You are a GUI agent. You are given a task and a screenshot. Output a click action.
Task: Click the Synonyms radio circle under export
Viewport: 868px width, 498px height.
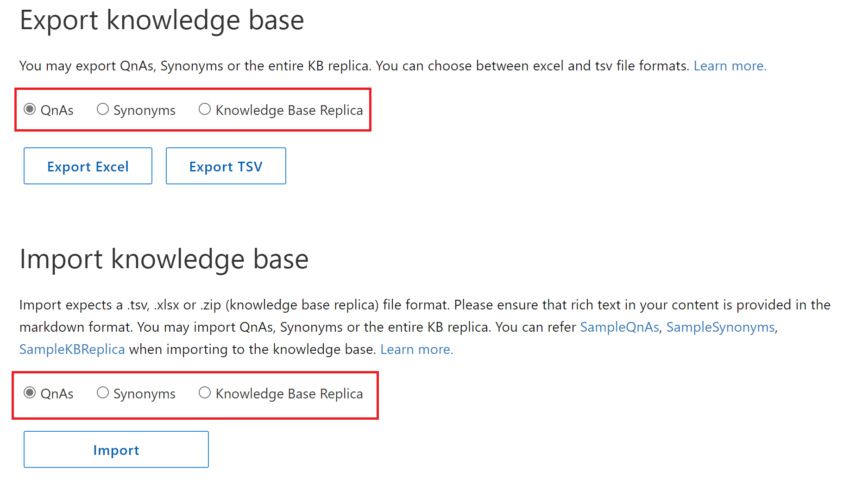pyautogui.click(x=103, y=110)
